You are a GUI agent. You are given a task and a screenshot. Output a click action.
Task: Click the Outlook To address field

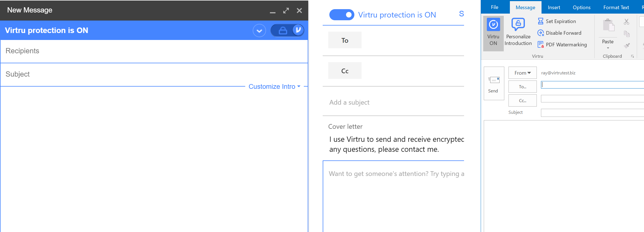click(592, 85)
